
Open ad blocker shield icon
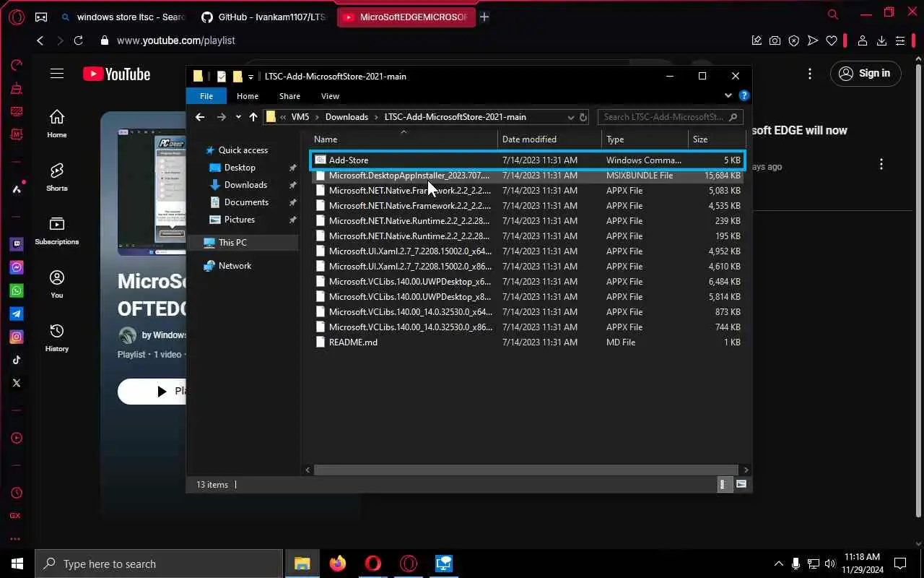click(x=793, y=41)
